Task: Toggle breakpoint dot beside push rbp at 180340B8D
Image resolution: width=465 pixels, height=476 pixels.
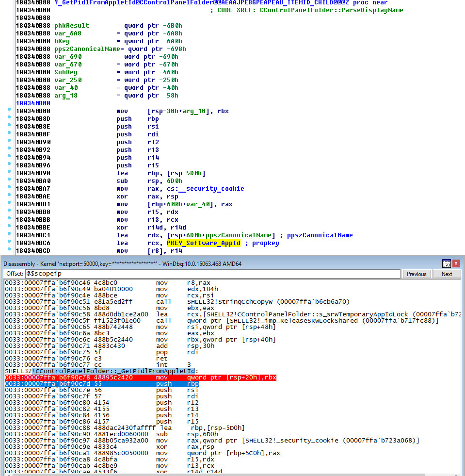Action: pyautogui.click(x=9, y=118)
